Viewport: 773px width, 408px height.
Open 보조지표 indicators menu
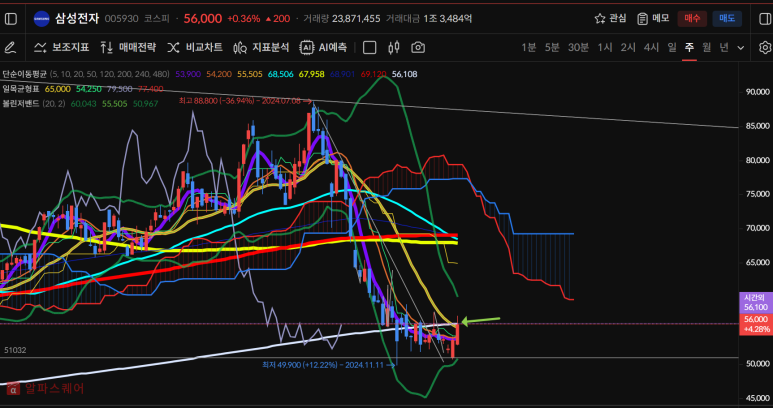pyautogui.click(x=62, y=48)
